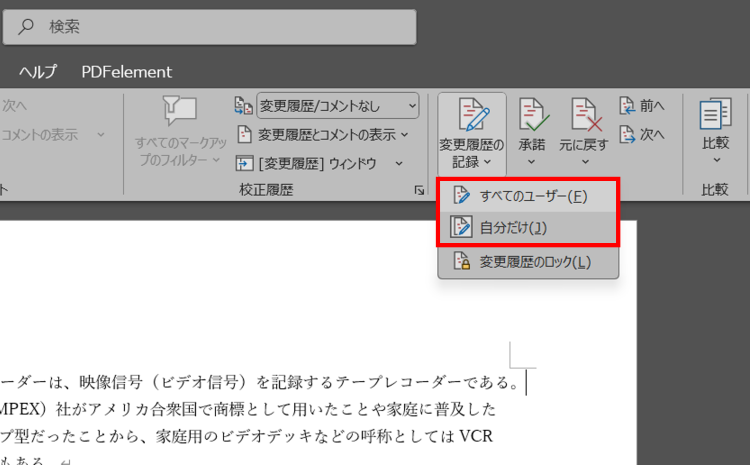Click the 変更履歴とコメントの表示 page icon
The width and height of the screenshot is (750, 465).
[x=244, y=135]
